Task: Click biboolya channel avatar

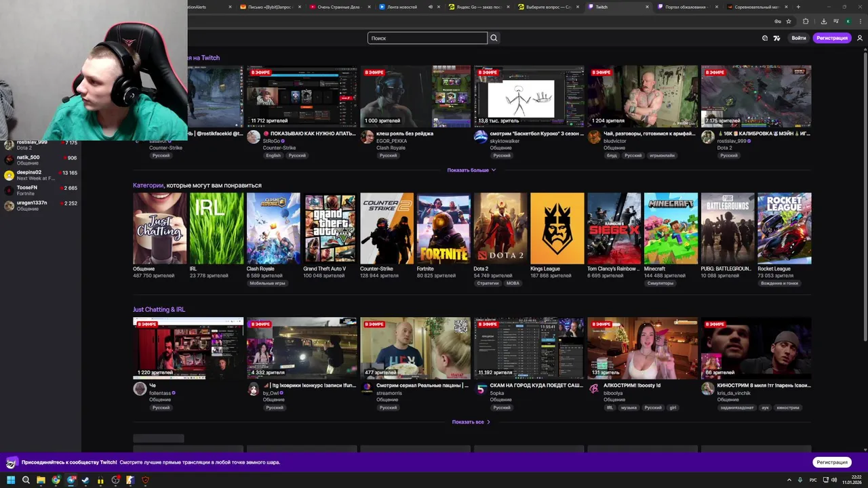Action: click(594, 389)
